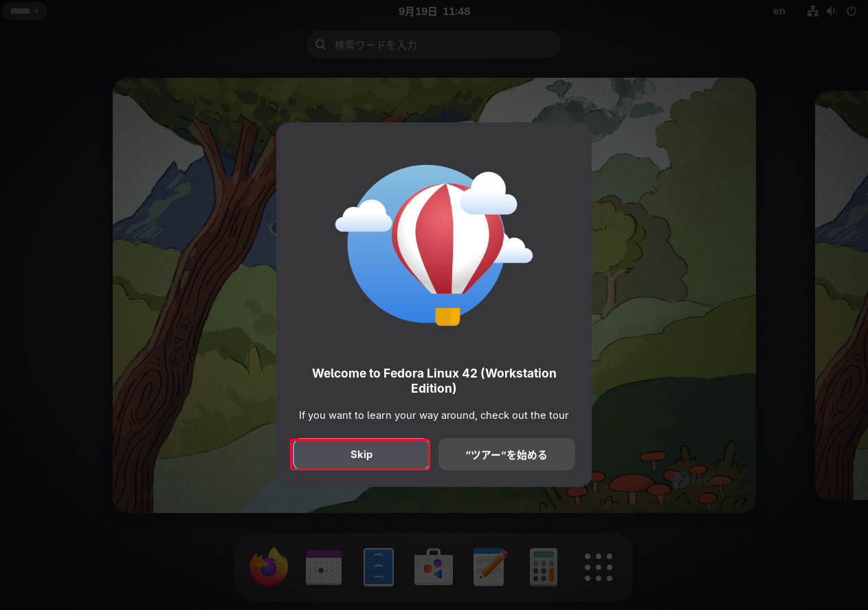
Task: Open the Calculator app
Action: tap(544, 567)
